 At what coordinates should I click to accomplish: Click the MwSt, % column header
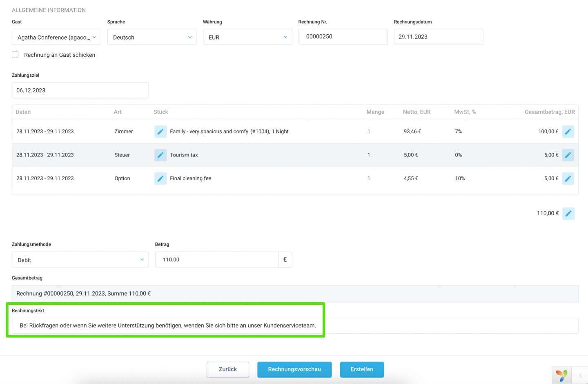coord(465,112)
